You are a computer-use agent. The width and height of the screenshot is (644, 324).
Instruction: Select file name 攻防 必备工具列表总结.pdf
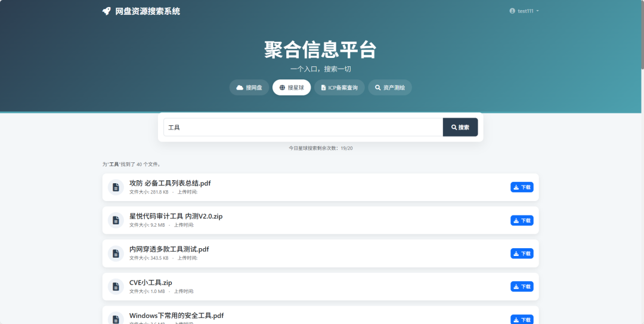pos(170,183)
